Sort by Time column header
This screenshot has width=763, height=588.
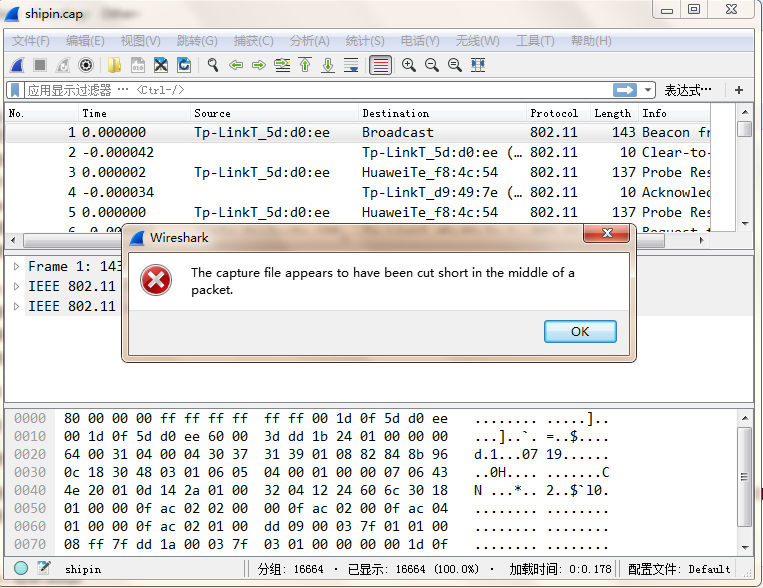(134, 113)
